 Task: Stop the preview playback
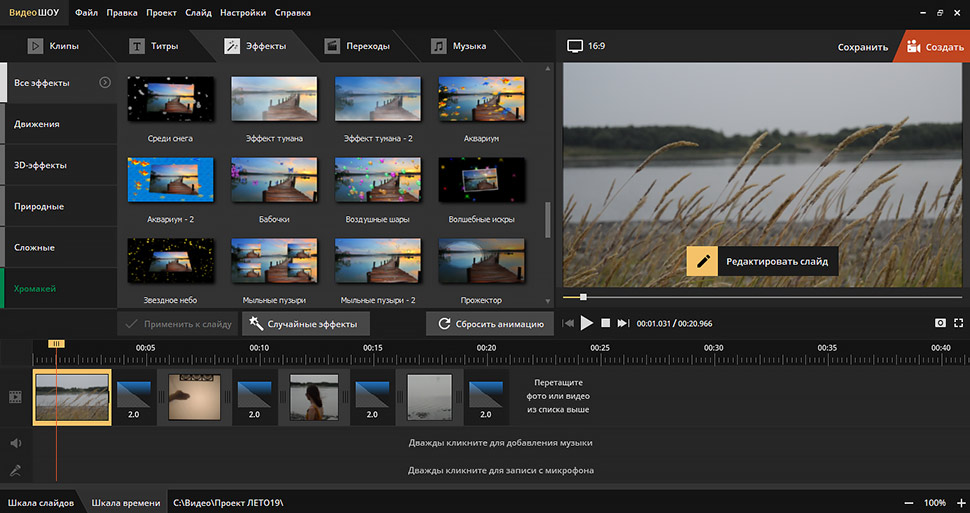click(606, 323)
